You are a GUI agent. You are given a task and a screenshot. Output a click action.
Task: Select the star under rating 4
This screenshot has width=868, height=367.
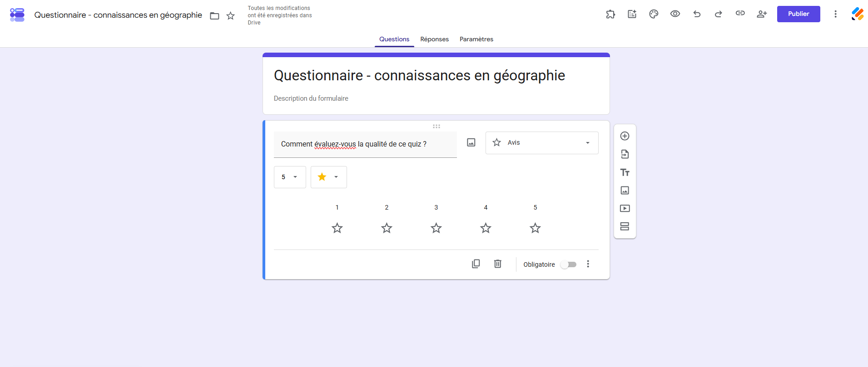pos(486,228)
